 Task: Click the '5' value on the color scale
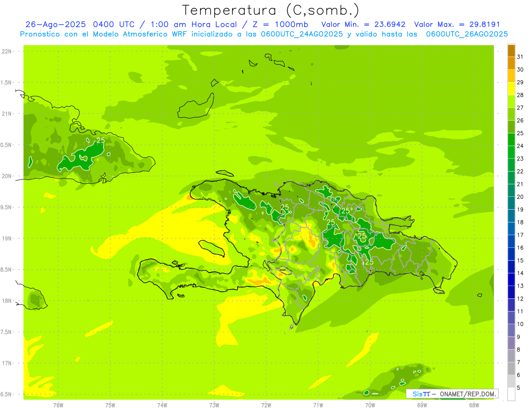tap(519, 388)
